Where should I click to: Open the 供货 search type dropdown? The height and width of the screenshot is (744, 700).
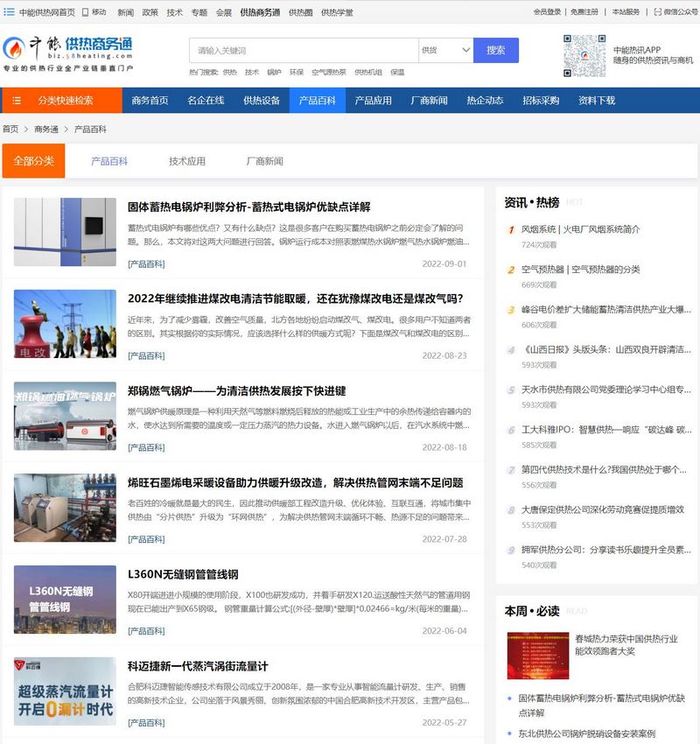coord(445,50)
